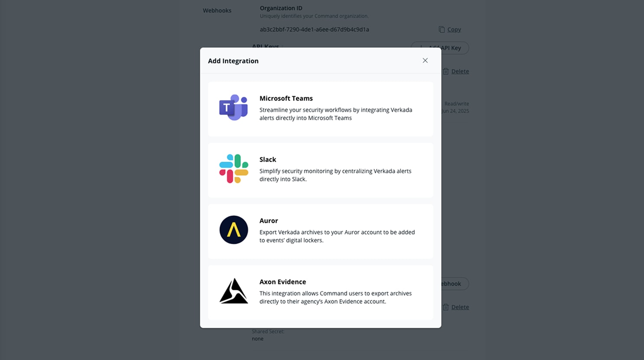Click the Delete link below Add API Key
Viewport: 644px width, 360px height.
[460, 71]
